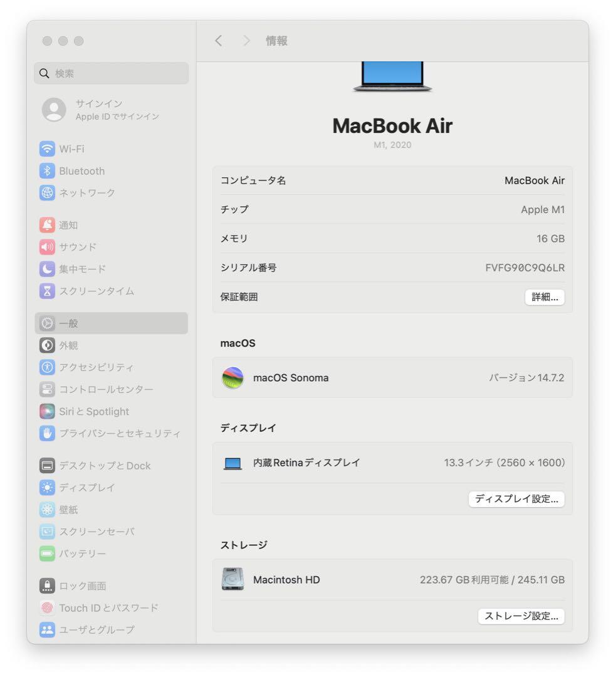This screenshot has height=677, width=616.
Task: Click the 詳細 warranty details button
Action: pos(544,297)
